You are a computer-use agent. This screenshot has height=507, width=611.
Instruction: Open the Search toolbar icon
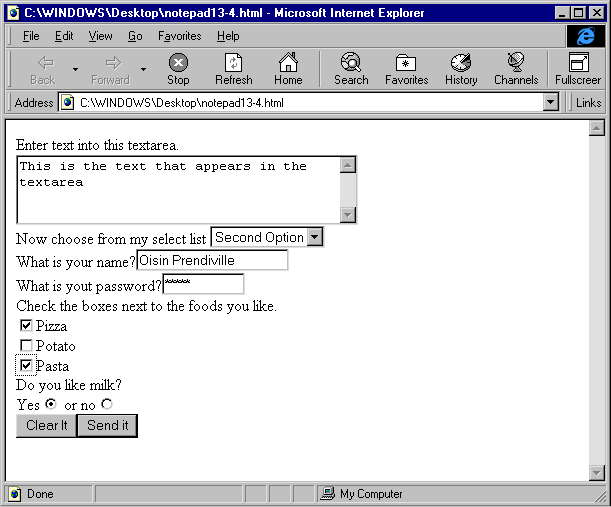tap(351, 62)
